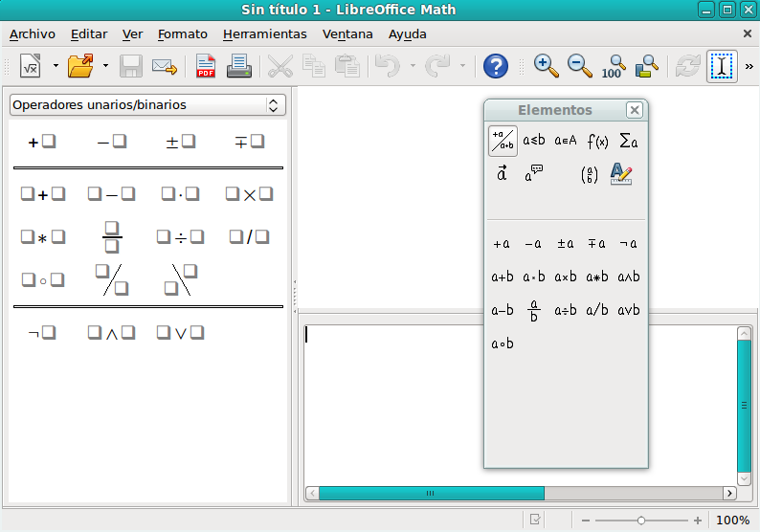
Task: Click the Copy icon in toolbar
Action: 314,66
